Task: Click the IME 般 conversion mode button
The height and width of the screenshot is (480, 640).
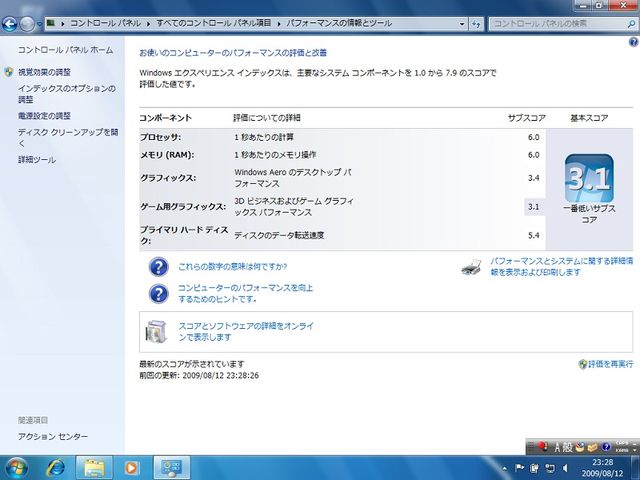Action: [x=568, y=447]
